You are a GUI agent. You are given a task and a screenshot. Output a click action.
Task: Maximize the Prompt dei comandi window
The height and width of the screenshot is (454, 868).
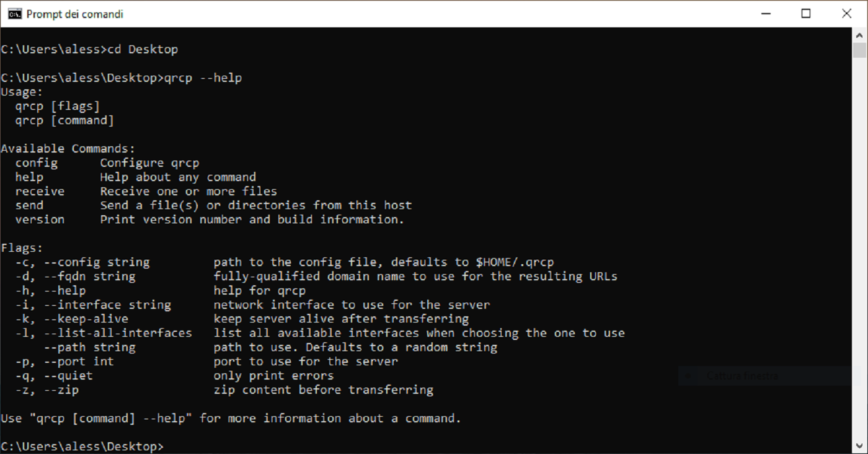pyautogui.click(x=806, y=14)
